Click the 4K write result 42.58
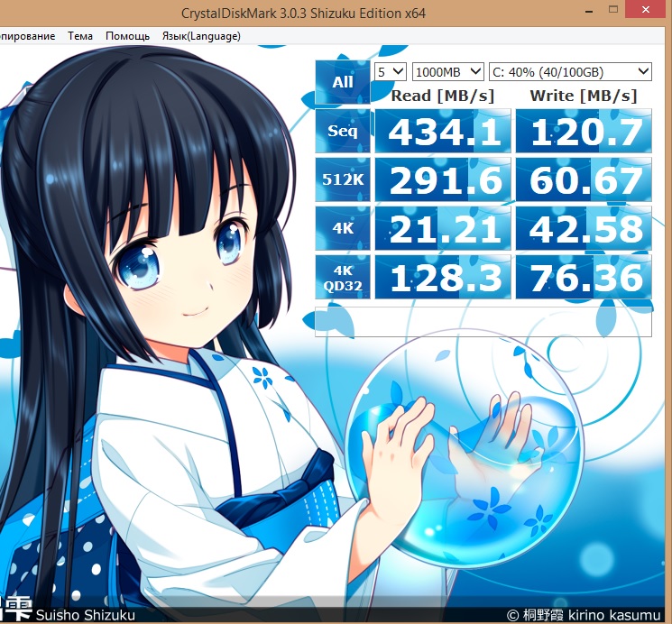672x624 pixels. (x=584, y=228)
